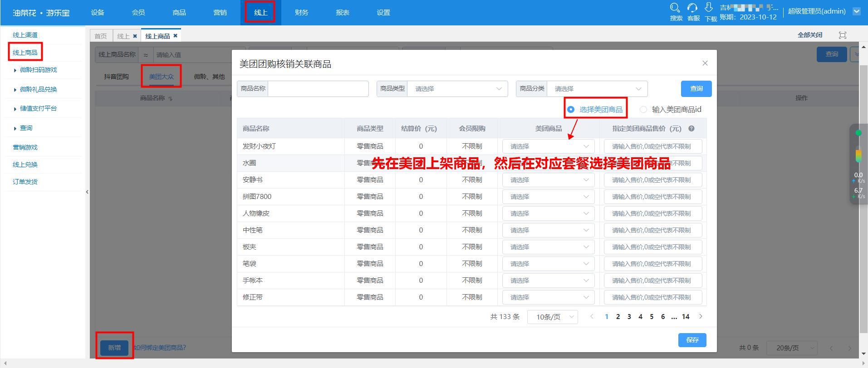Go to page 5 in dialog pagination
868x368 pixels.
(x=652, y=317)
